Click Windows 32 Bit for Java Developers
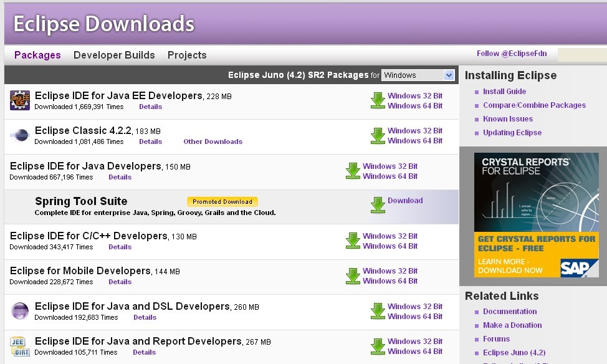Screen dimensions: 607x364 click(x=390, y=166)
